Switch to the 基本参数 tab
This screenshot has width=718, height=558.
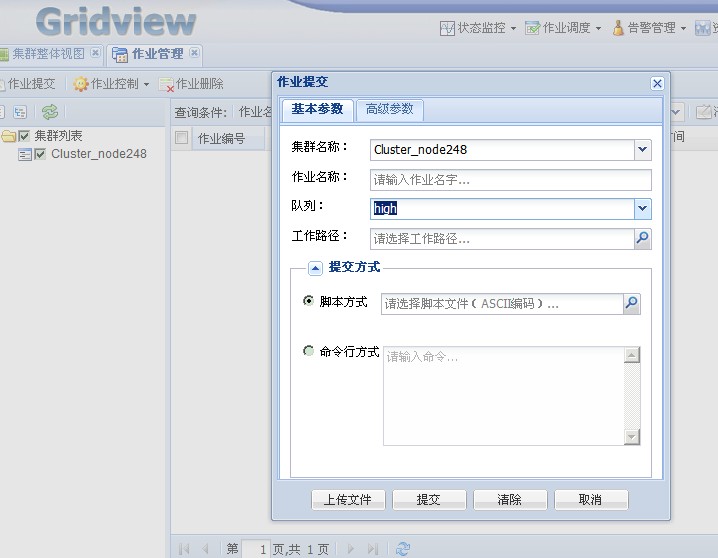point(317,110)
